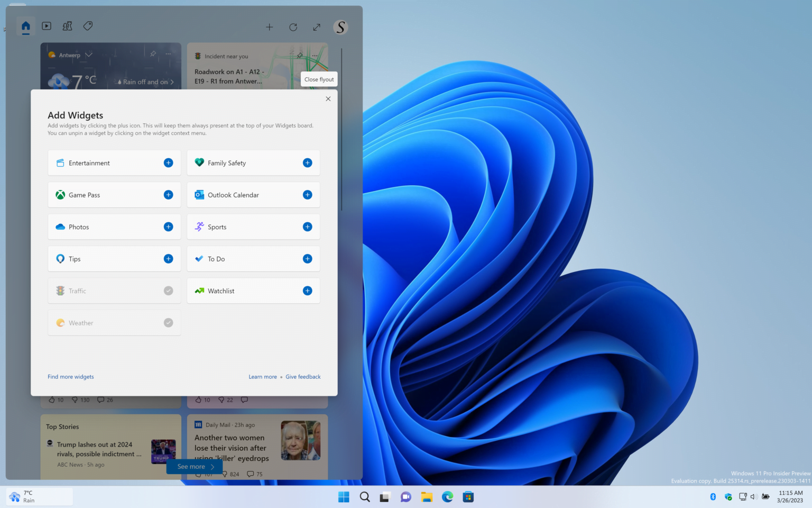Open comments showing 26 on news card

[105, 400]
